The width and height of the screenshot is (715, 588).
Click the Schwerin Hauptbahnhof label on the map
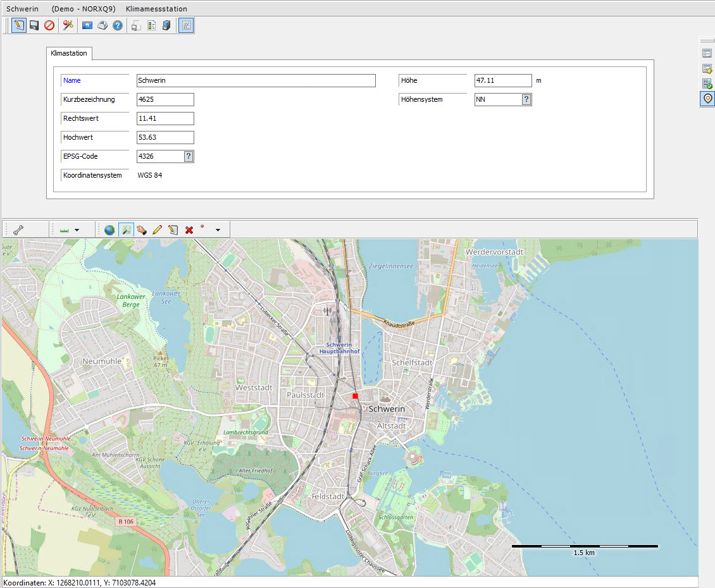tap(339, 348)
